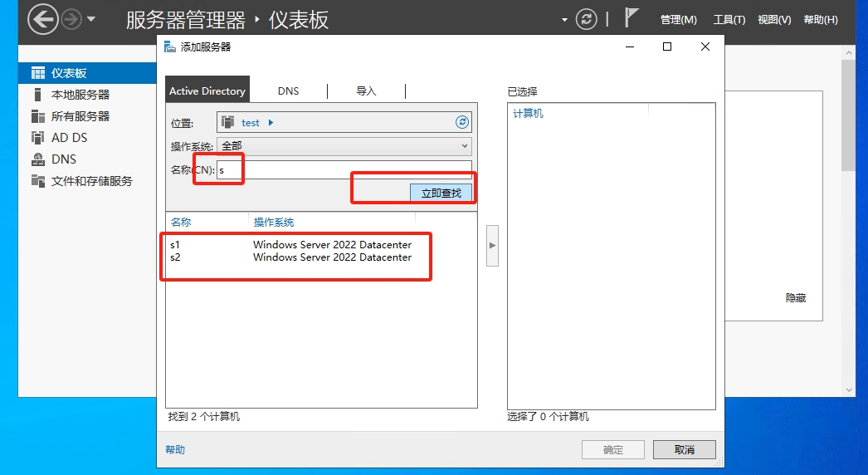The width and height of the screenshot is (868, 475).
Task: Click the 文件和存储服务 icon
Action: 38,181
